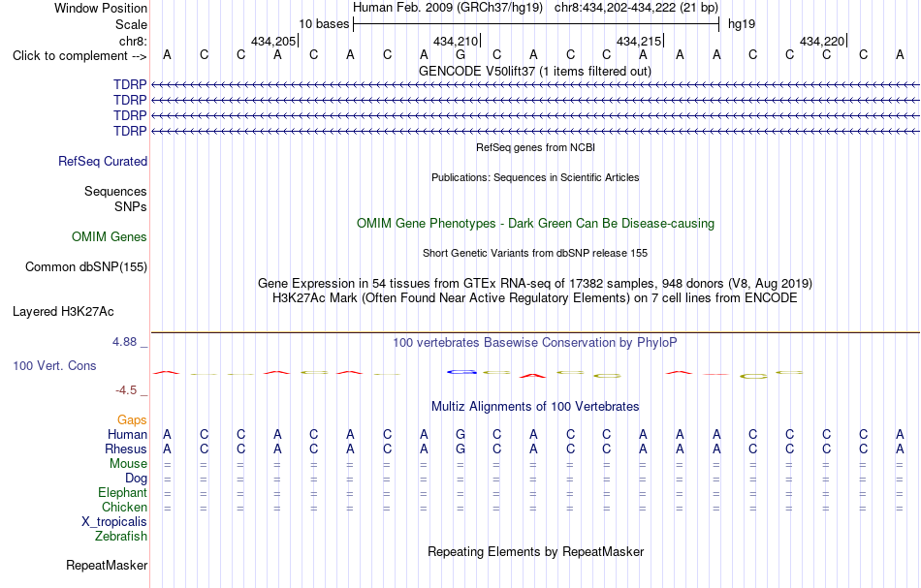This screenshot has width=921, height=588.
Task: Open 'Publications: Sequences in Scientific Articles' title
Action: [535, 178]
